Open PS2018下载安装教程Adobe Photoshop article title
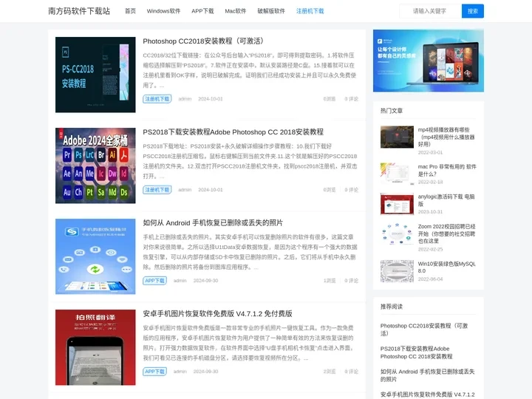 (233, 132)
